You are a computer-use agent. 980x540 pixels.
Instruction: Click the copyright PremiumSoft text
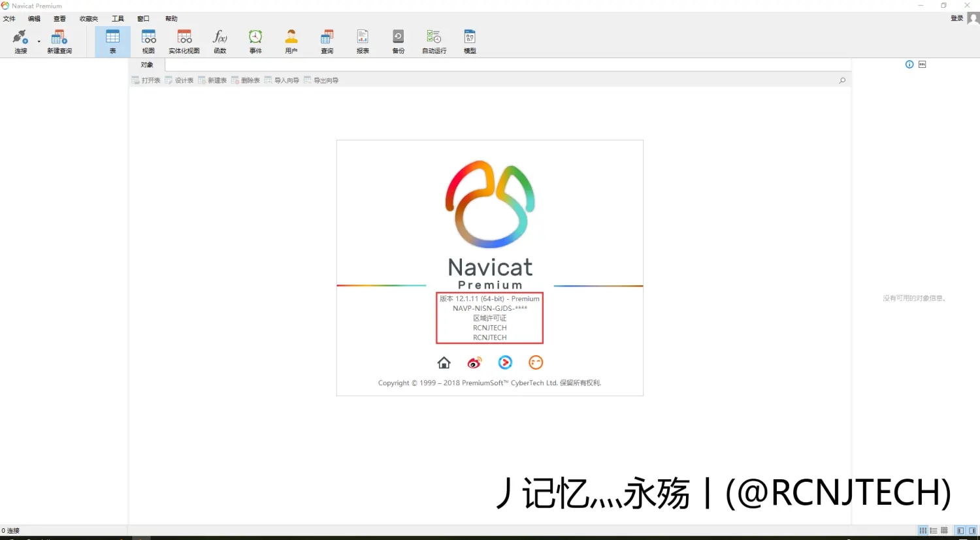click(489, 383)
